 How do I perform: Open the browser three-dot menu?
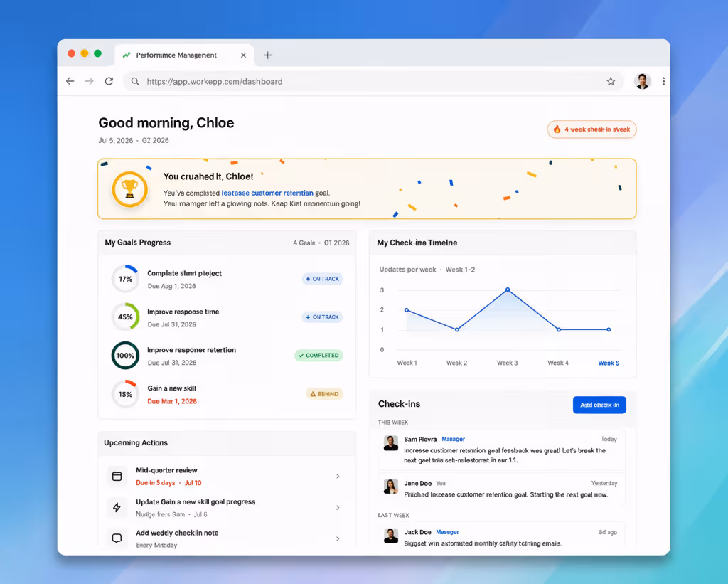[x=663, y=81]
